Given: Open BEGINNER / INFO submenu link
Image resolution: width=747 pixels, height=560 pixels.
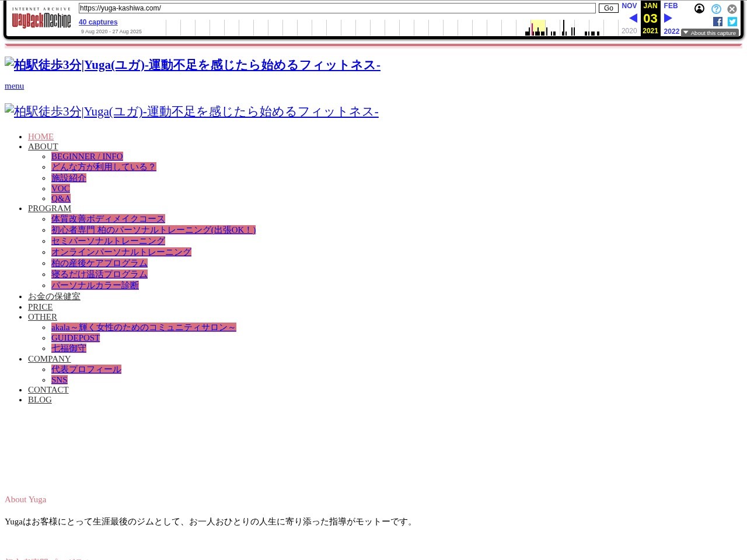Looking at the screenshot, I should tap(87, 156).
